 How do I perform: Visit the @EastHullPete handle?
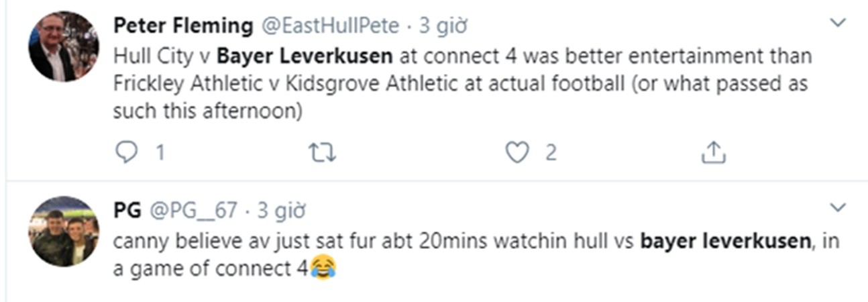tap(329, 26)
